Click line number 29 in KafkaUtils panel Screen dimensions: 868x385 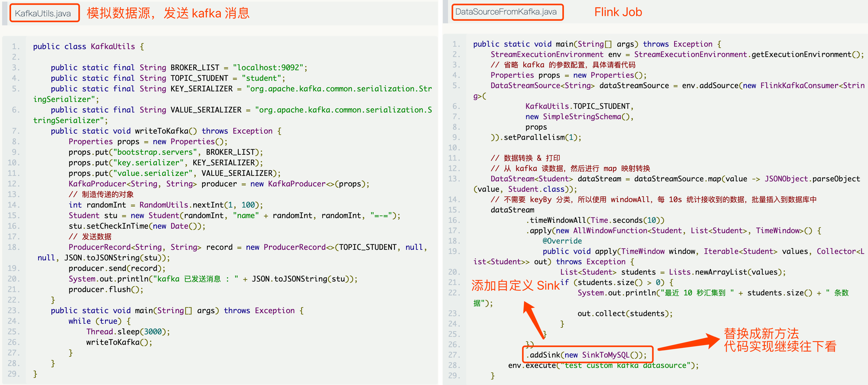(14, 374)
